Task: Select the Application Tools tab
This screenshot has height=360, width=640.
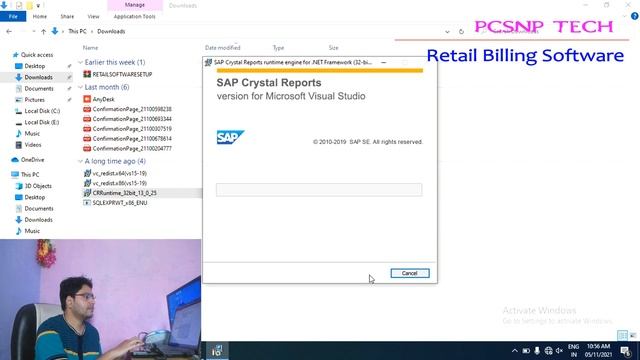Action: 134,16
